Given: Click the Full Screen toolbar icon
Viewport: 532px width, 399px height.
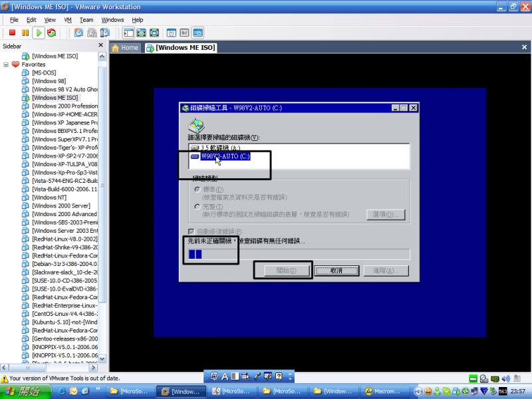Looking at the screenshot, I should pyautogui.click(x=154, y=33).
